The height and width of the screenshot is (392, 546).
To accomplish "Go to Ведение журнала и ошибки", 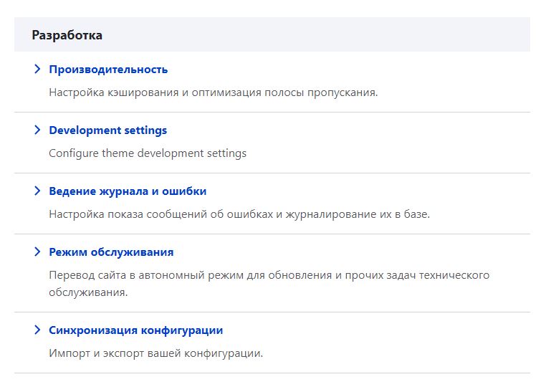I will coord(128,191).
